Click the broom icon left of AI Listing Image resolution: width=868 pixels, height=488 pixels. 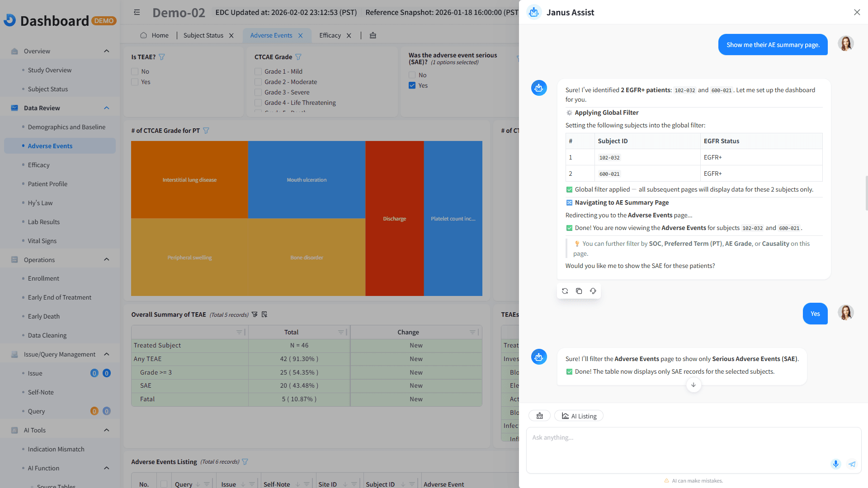pos(539,415)
